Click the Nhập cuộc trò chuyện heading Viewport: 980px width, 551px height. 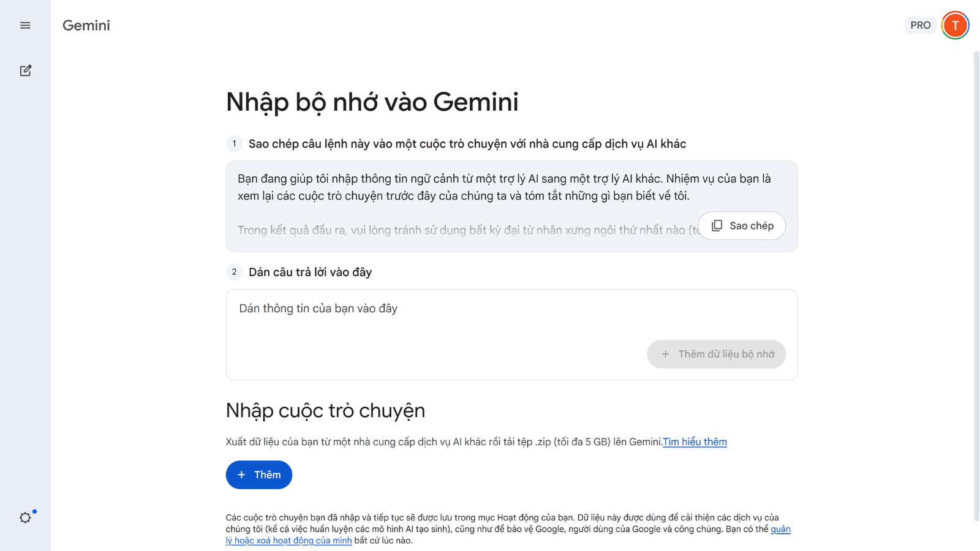(325, 410)
